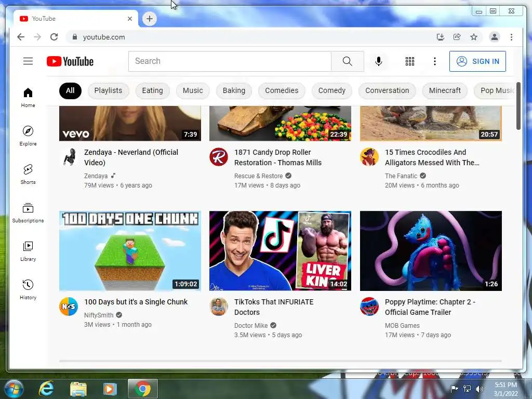Open the YouTube apps grid icon
This screenshot has height=399, width=532.
point(410,61)
